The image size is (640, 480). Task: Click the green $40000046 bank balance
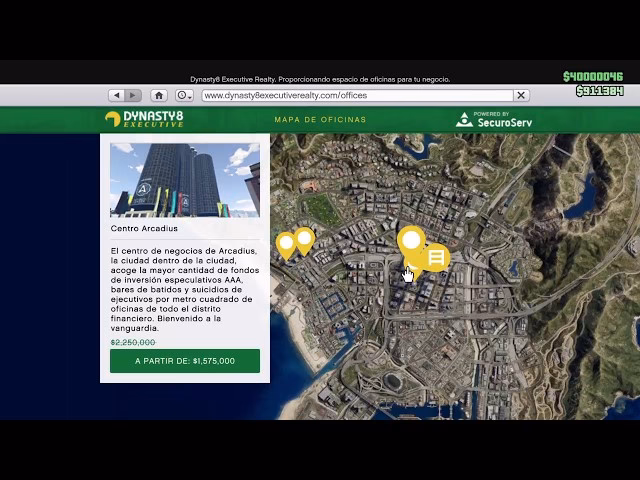click(x=593, y=76)
